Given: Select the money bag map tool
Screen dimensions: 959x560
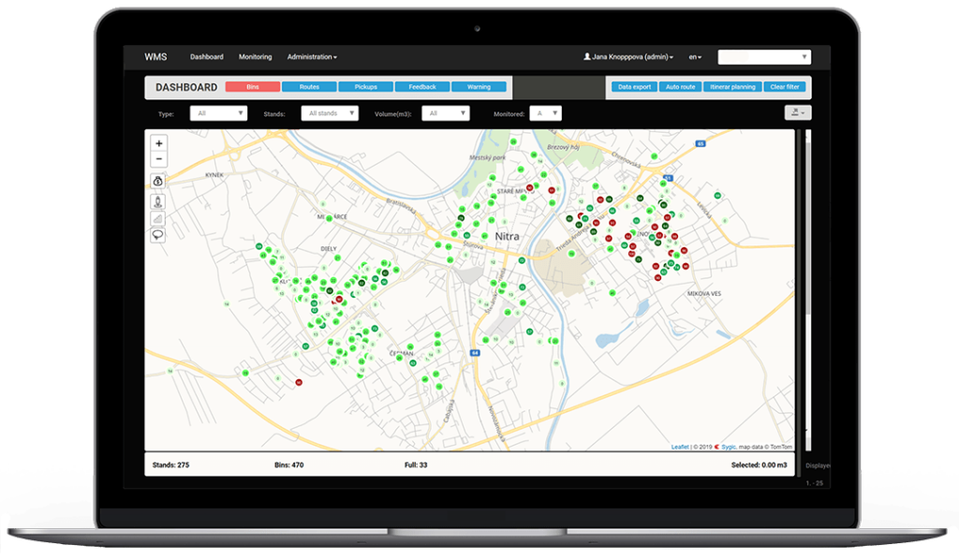Looking at the screenshot, I should [157, 181].
